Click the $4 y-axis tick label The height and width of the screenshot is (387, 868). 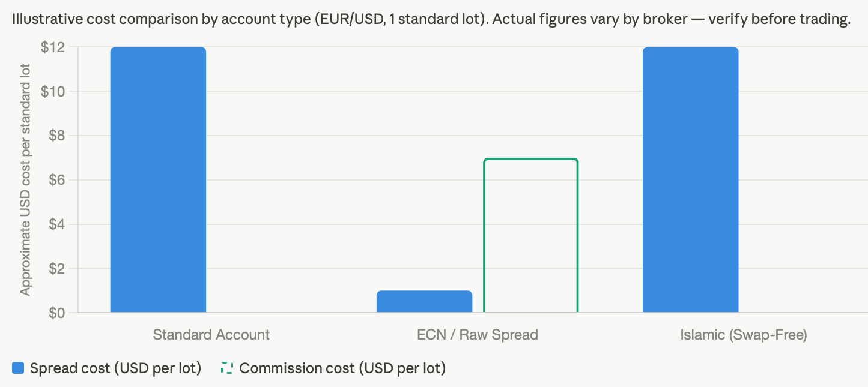(x=56, y=224)
